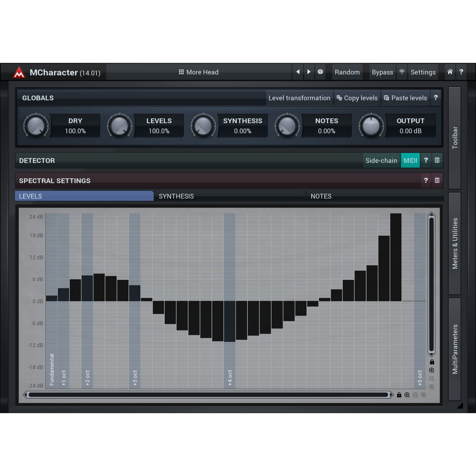
Task: Switch to the NOTES tab
Action: [375, 196]
